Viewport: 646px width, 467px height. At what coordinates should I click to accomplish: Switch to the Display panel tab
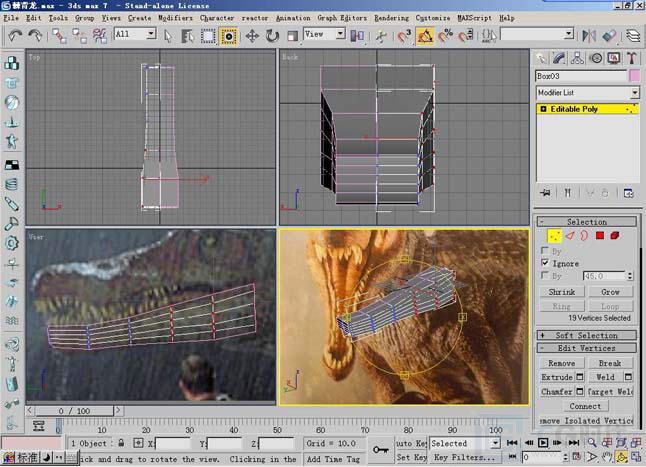click(x=614, y=58)
